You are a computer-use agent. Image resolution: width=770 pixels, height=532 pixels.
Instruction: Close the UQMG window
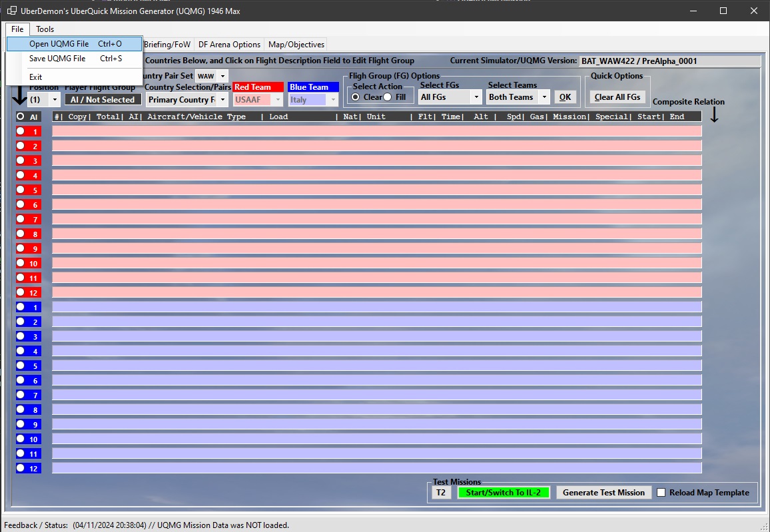(754, 11)
